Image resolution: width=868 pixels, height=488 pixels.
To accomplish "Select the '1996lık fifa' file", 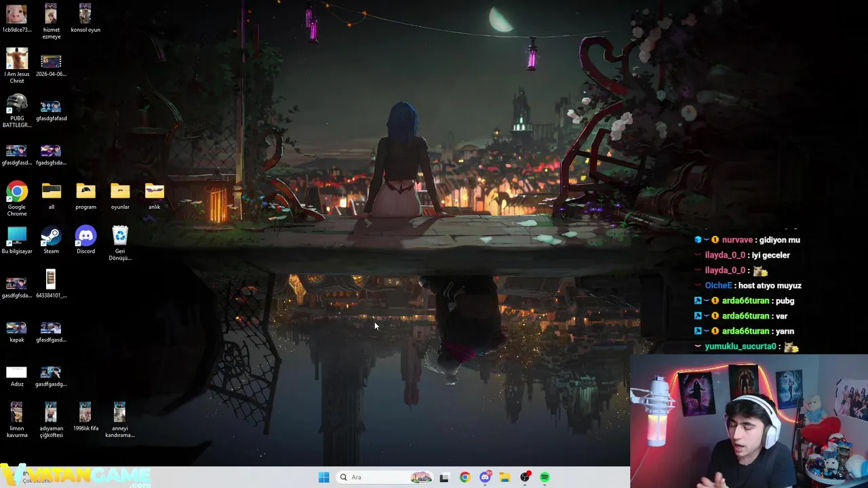I will (x=85, y=417).
